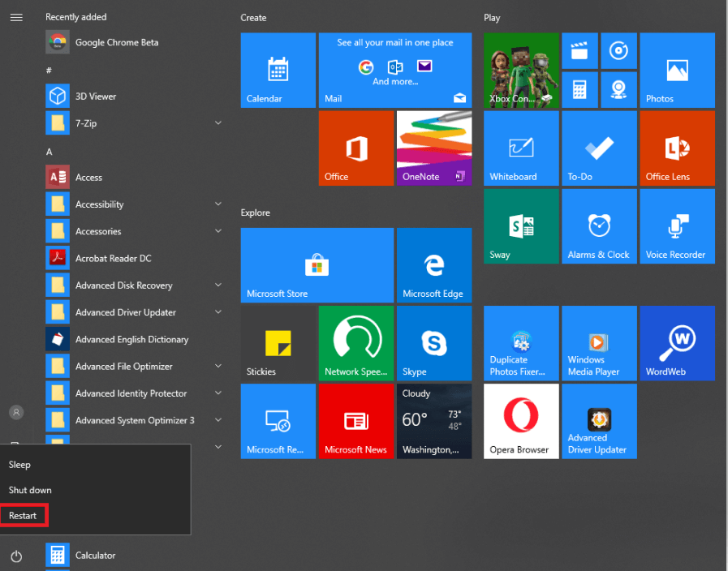Open the Groove Music tile
The width and height of the screenshot is (728, 571).
tap(618, 50)
